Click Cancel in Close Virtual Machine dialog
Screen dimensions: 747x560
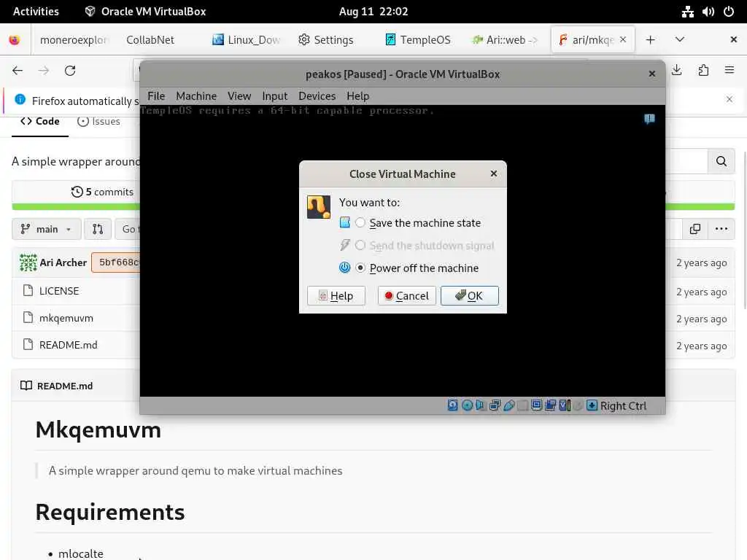click(407, 296)
